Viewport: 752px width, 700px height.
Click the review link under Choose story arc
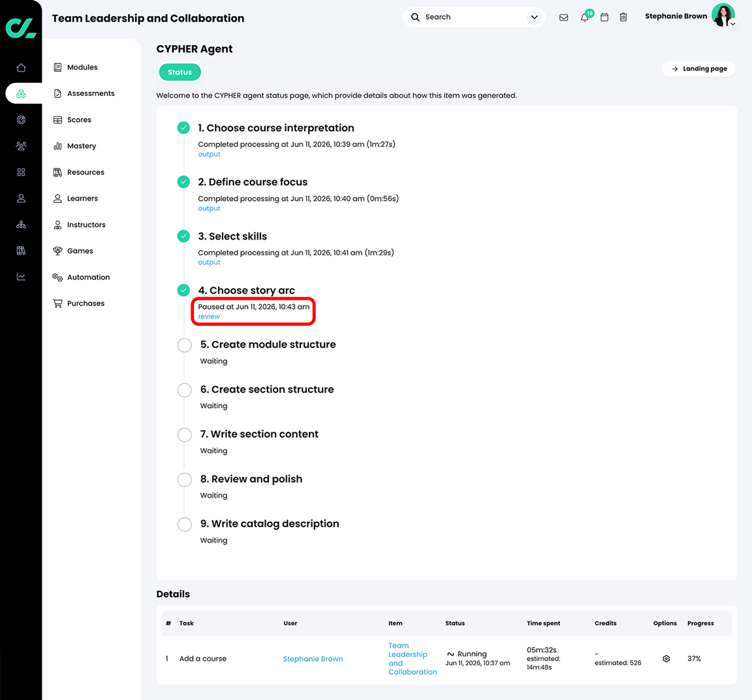[x=209, y=317]
